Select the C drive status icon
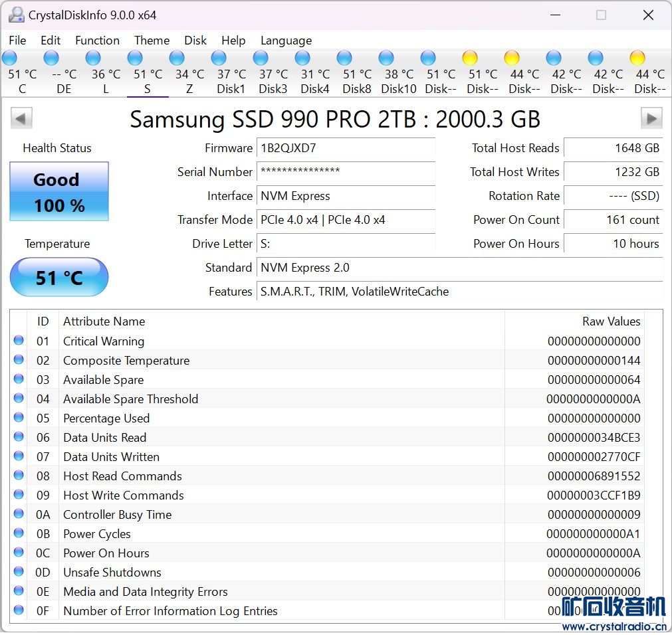 [x=10, y=58]
